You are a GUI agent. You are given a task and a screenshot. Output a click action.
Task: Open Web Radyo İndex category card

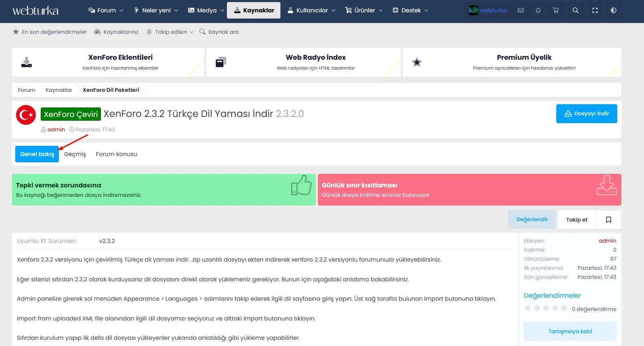coord(303,62)
